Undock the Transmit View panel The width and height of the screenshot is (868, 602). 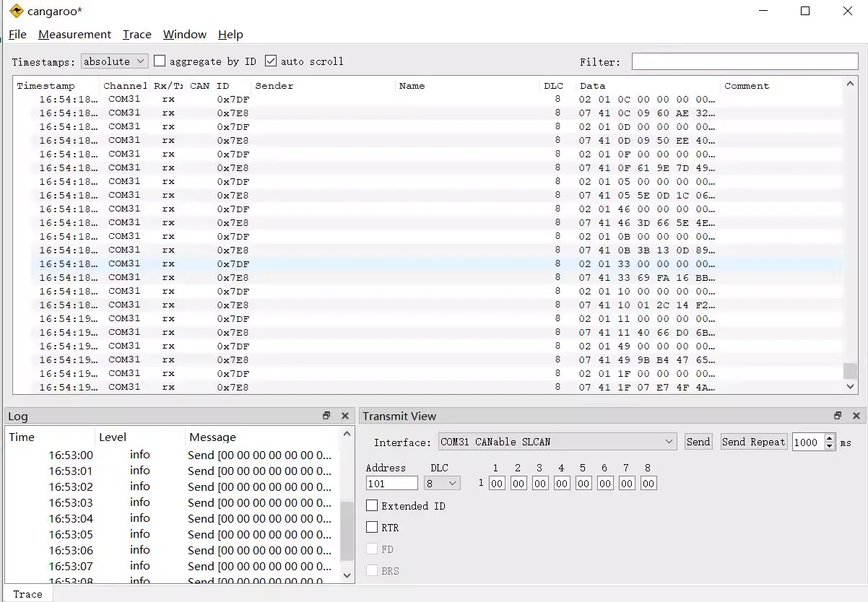838,416
